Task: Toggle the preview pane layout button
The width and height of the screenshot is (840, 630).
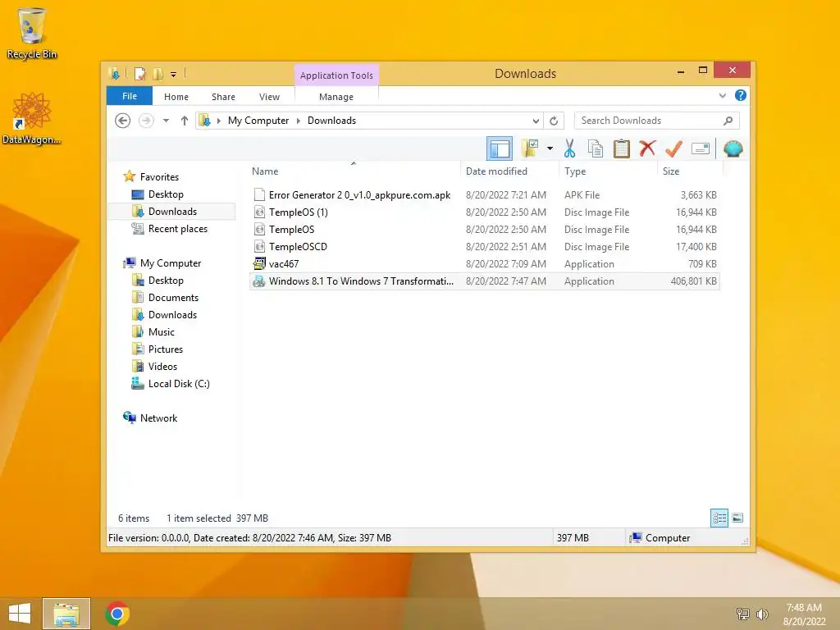Action: tap(500, 149)
